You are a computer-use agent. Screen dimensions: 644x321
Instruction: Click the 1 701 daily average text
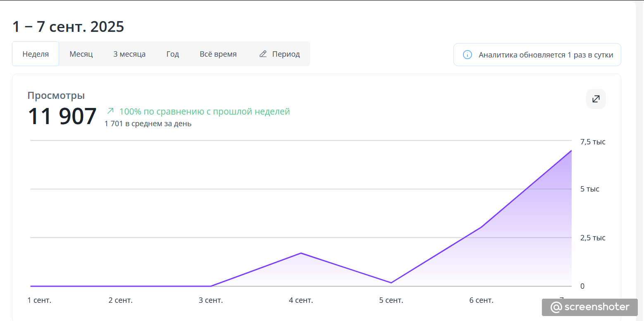point(148,123)
